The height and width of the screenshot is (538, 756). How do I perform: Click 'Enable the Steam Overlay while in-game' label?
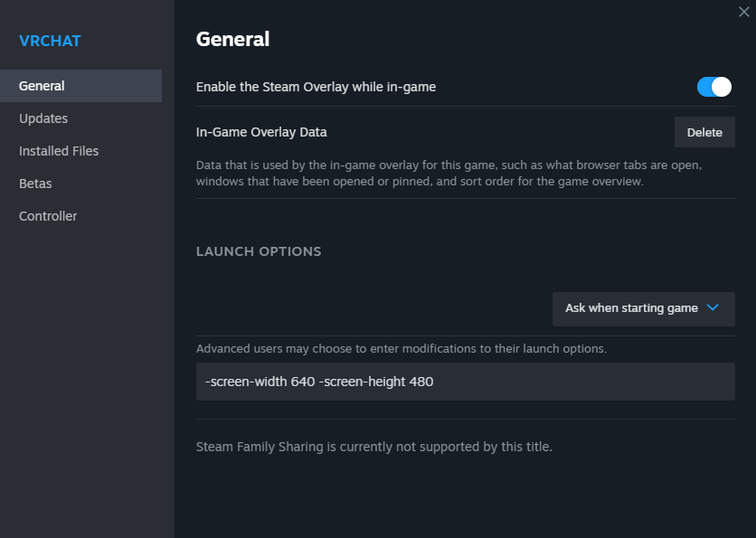pyautogui.click(x=316, y=87)
